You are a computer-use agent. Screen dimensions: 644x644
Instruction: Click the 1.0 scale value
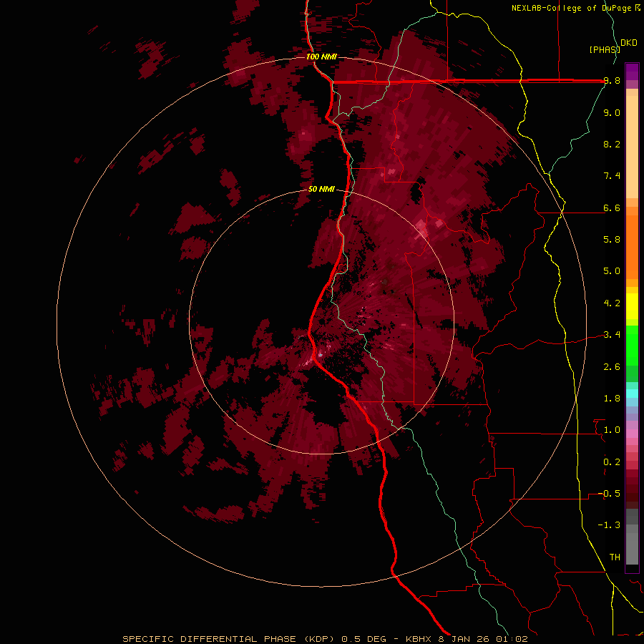[x=612, y=430]
